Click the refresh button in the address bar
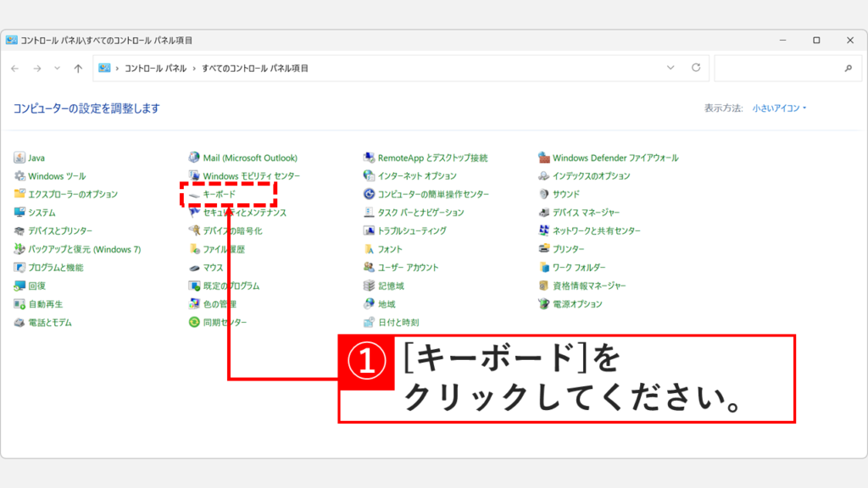 coord(698,67)
